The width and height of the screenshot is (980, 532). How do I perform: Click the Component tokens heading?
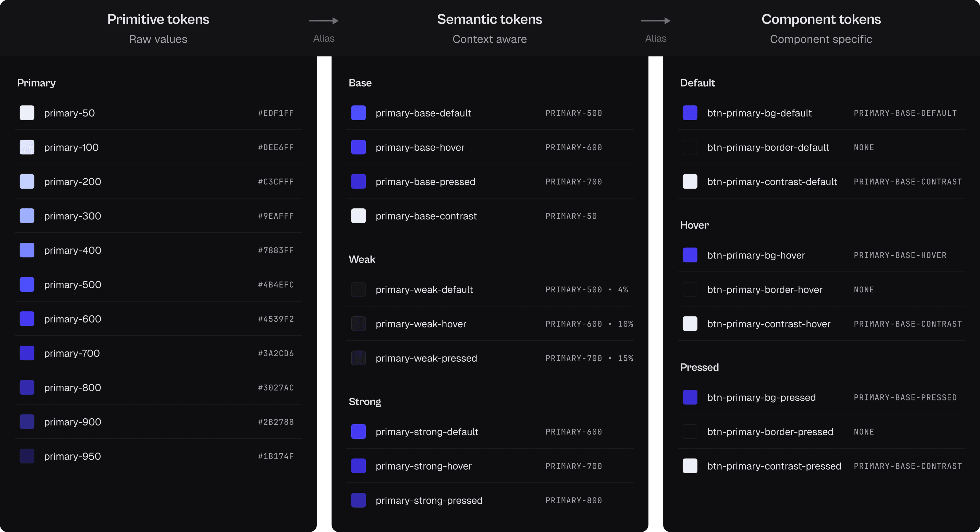[x=821, y=19]
